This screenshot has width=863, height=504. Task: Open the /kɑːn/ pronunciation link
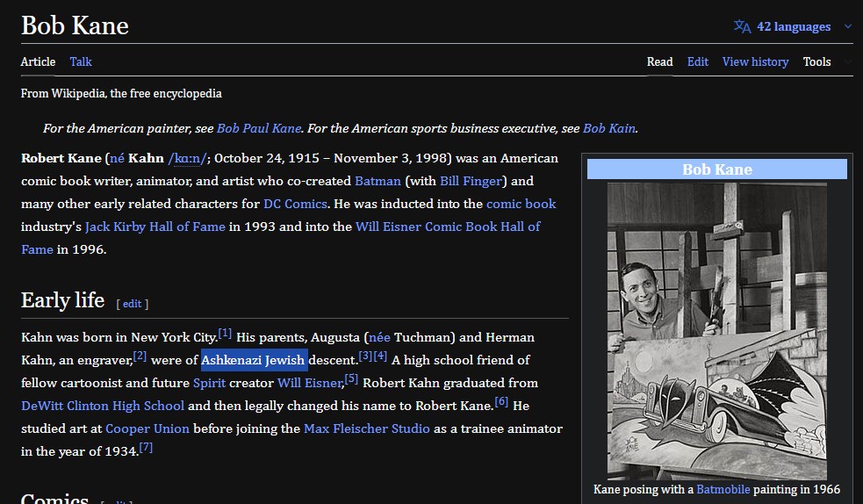187,158
